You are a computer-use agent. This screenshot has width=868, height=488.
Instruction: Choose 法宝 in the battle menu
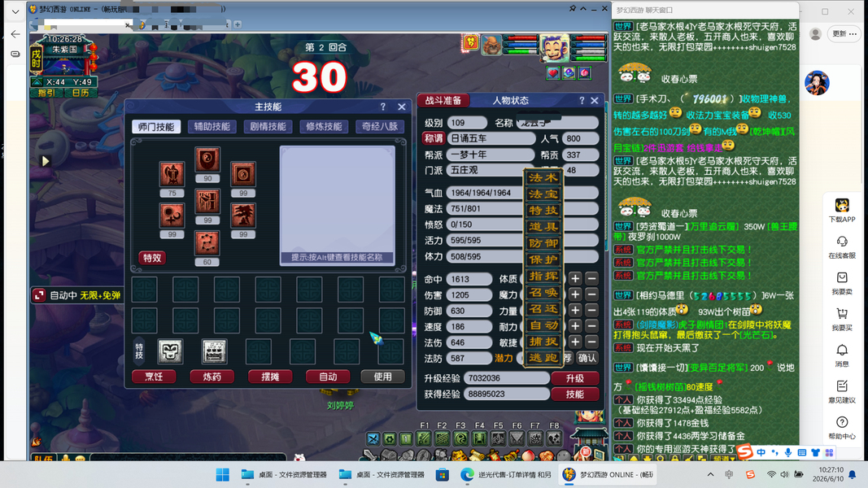[x=543, y=194]
